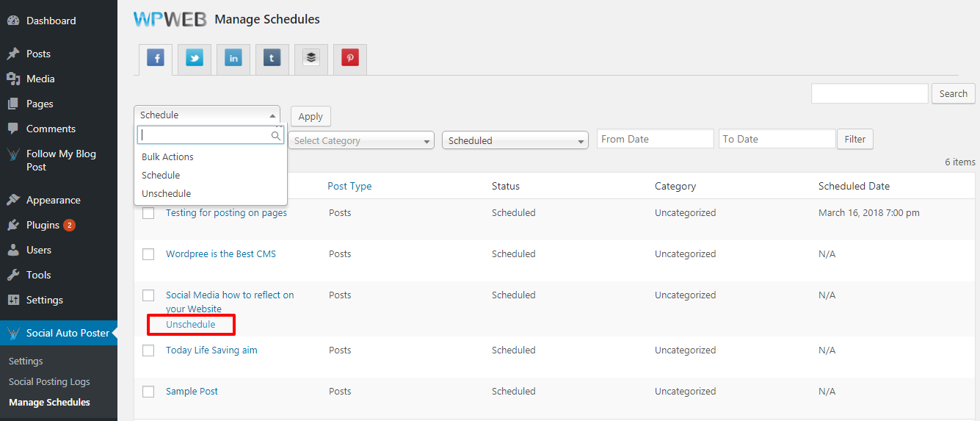Open the Scheduled status filter dropdown
This screenshot has height=421, width=980.
click(515, 140)
